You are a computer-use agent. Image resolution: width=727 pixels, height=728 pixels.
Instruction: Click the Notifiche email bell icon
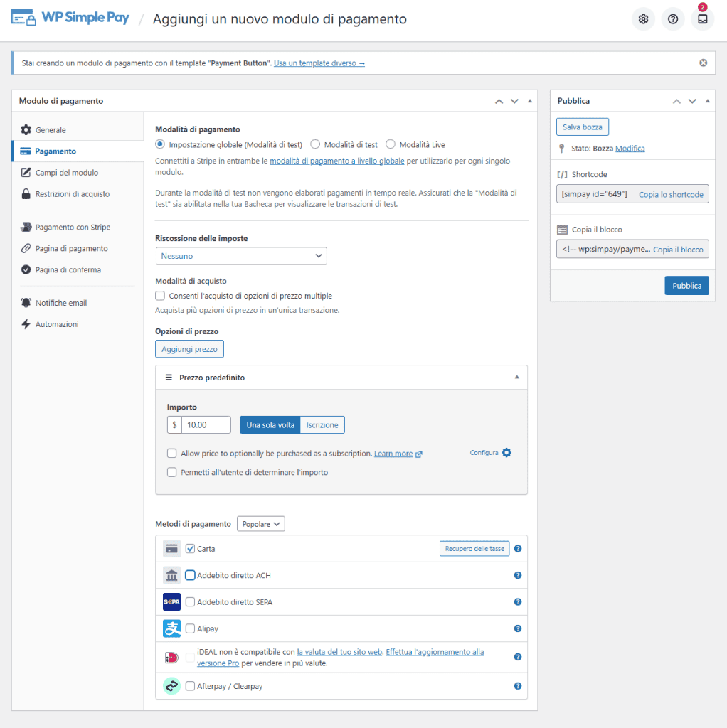click(x=27, y=302)
